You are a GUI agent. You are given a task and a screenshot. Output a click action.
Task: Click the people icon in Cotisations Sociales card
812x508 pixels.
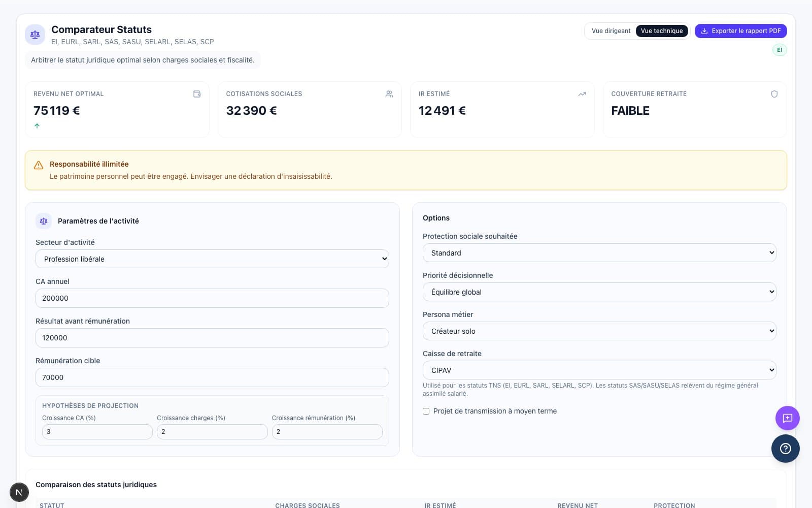(389, 94)
